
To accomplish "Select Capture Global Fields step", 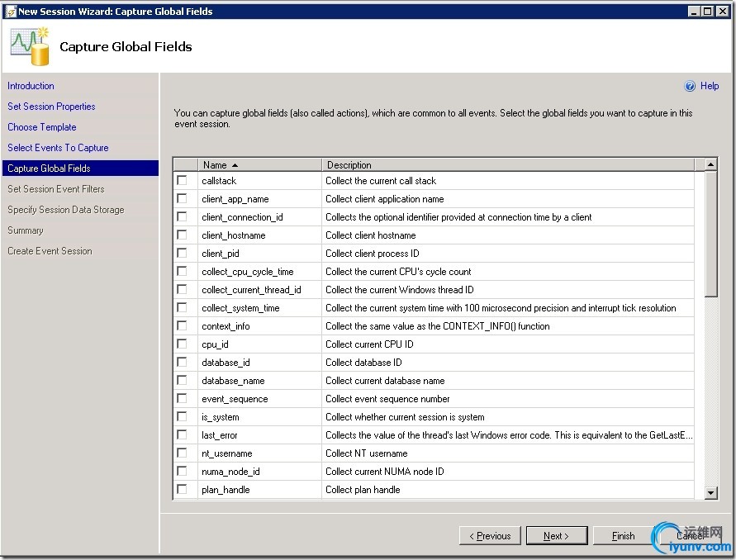I will (x=80, y=168).
